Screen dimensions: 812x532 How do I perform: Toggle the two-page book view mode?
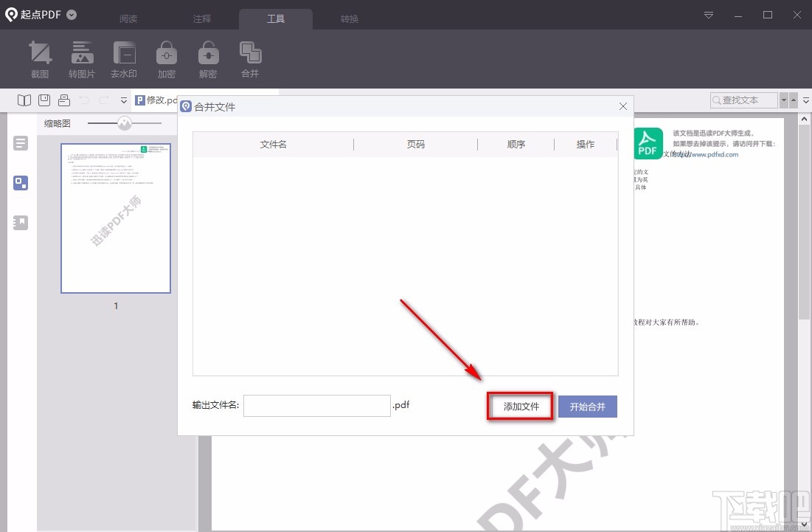coord(24,100)
